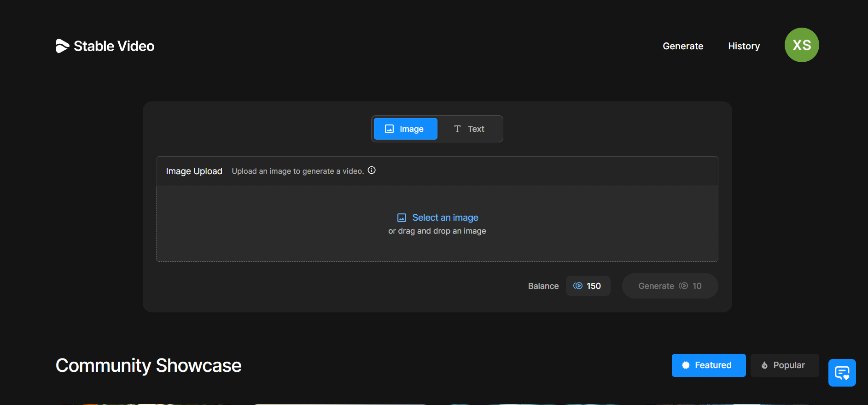Click the Select an image link
The image size is (868, 405).
[x=445, y=217]
